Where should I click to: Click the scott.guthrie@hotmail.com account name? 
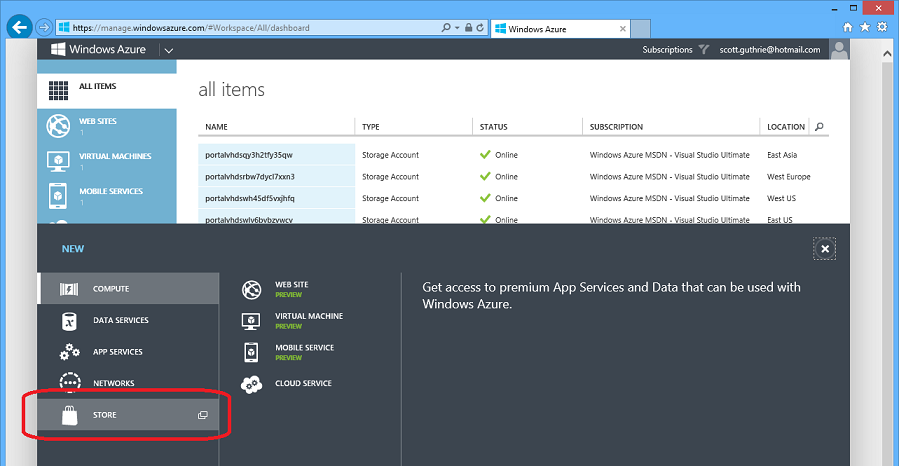[x=769, y=50]
